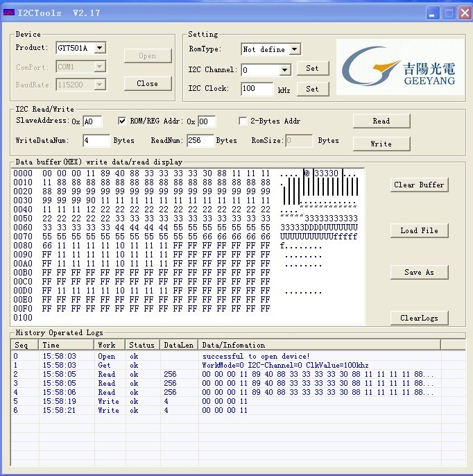
Task: Enable the 2-Bytes Addr checkbox
Action: point(243,121)
